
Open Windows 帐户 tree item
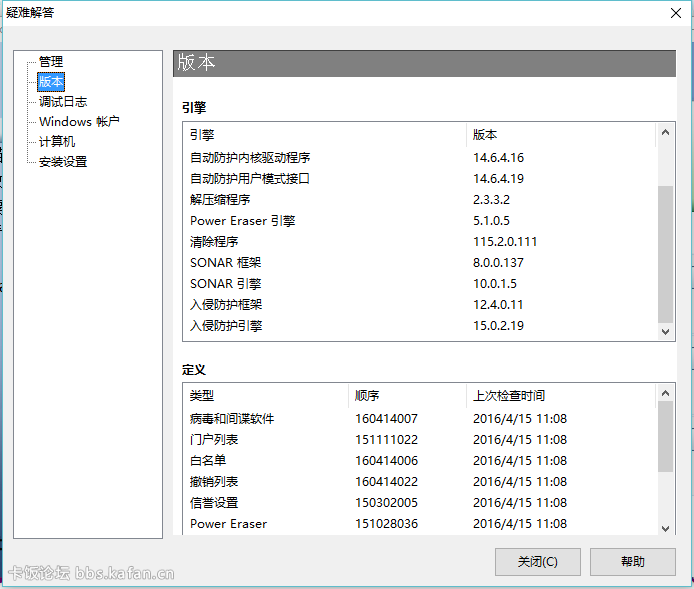click(x=79, y=122)
